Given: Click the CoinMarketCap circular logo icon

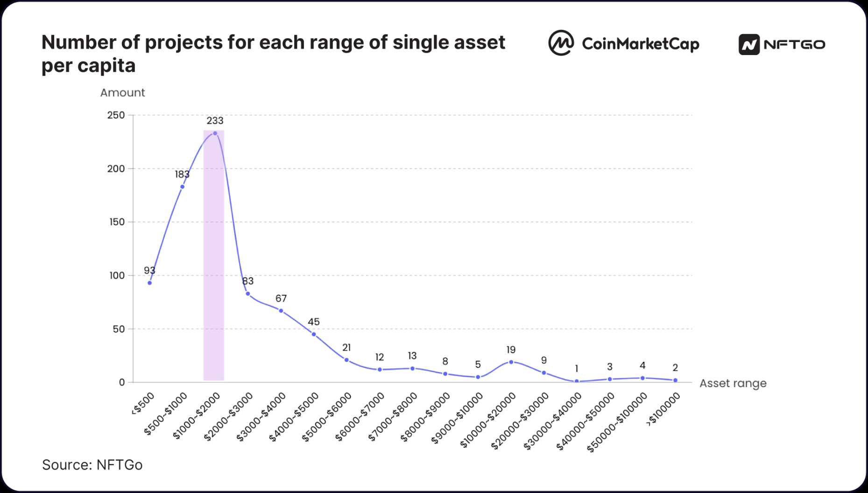Looking at the screenshot, I should 560,43.
